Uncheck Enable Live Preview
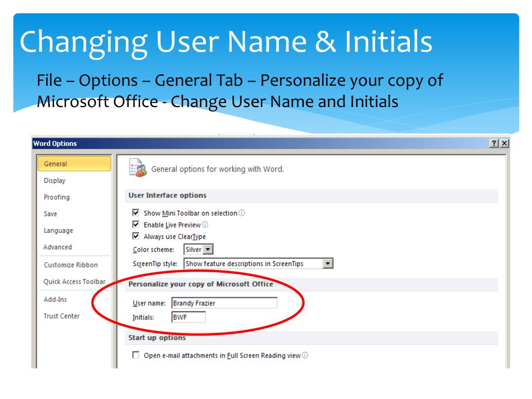The image size is (532, 399). point(136,224)
